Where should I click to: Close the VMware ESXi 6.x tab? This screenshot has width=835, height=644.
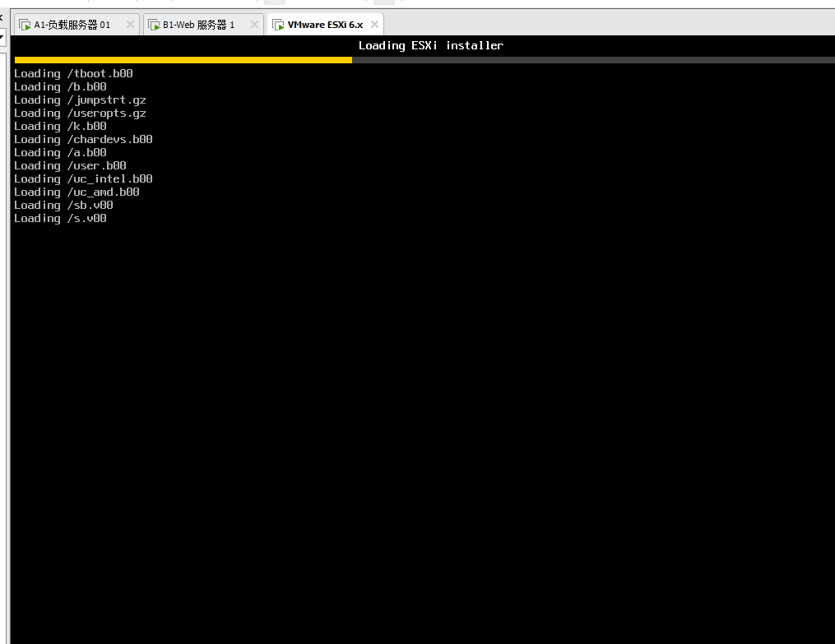click(x=375, y=24)
